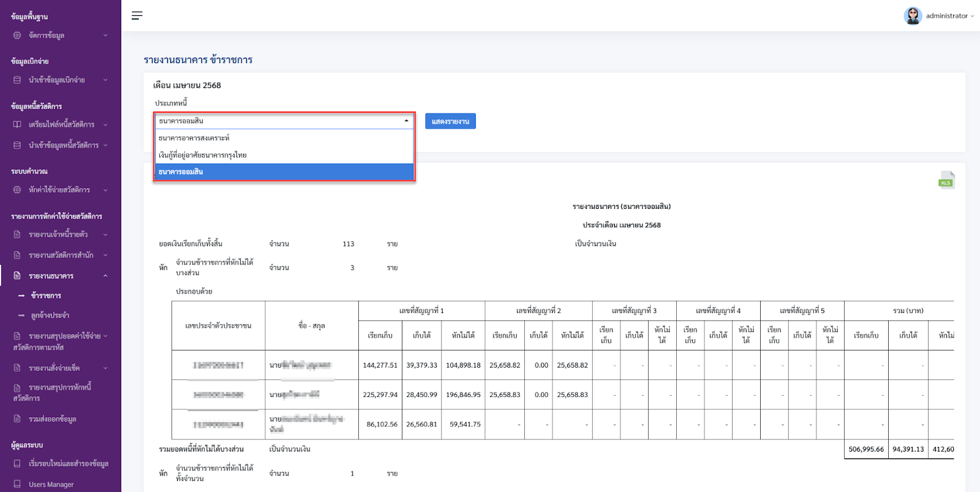Toggle sidebar with the hamburger menu icon
This screenshot has width=980, height=492.
(137, 15)
